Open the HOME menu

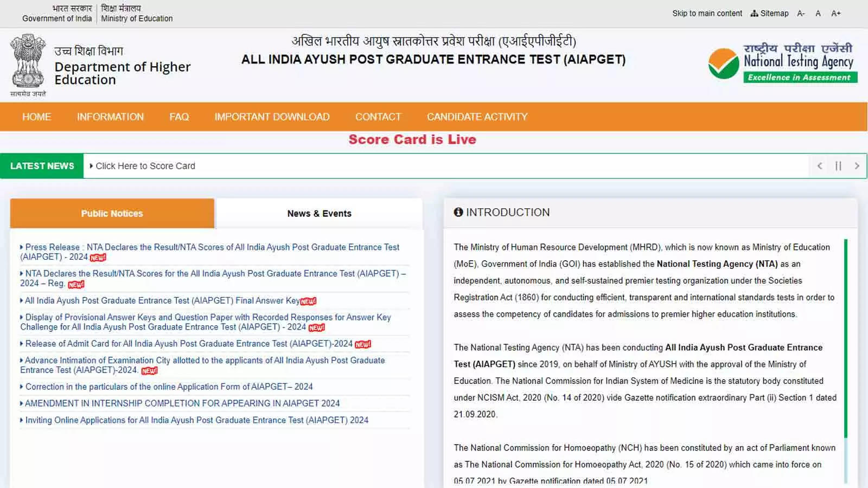click(x=36, y=117)
